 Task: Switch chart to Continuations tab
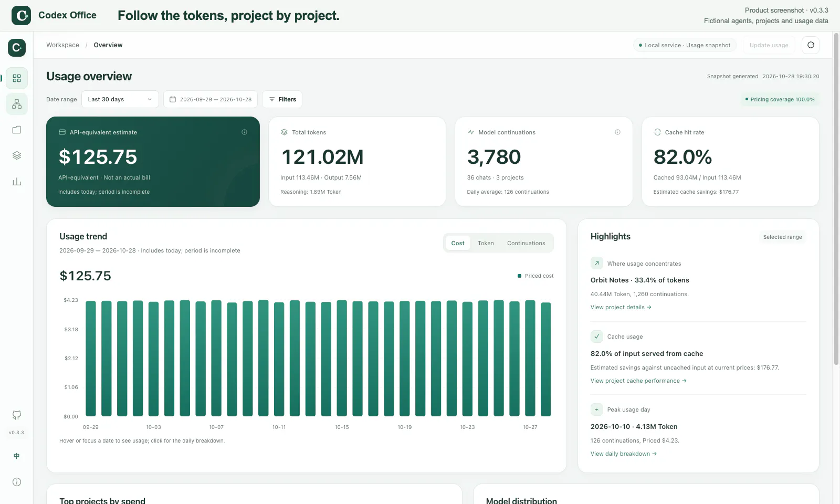coord(526,243)
